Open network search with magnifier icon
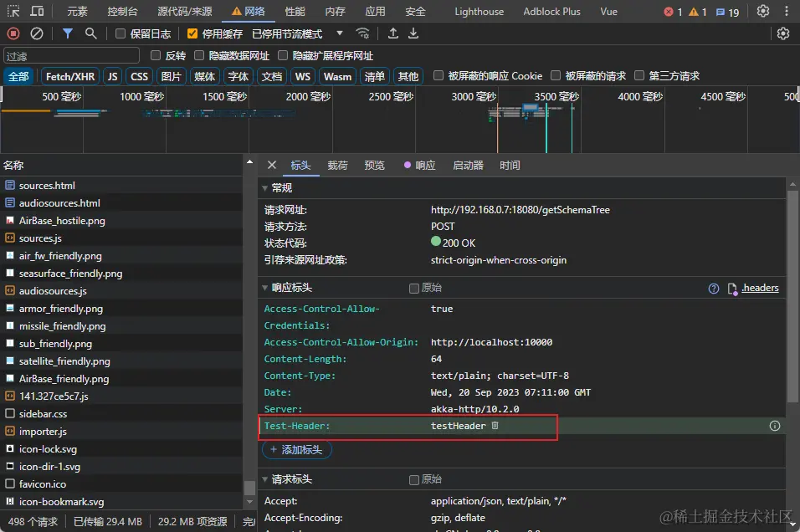The width and height of the screenshot is (800, 532). coord(91,33)
